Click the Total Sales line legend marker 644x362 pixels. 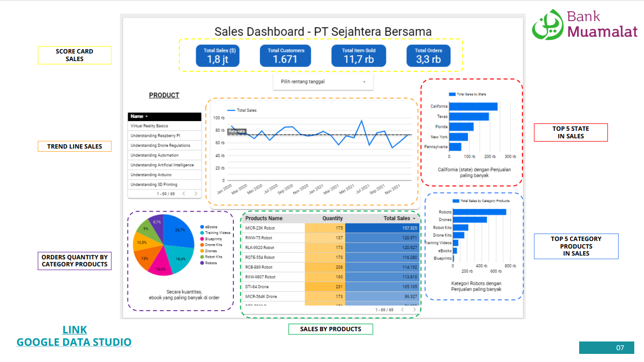[231, 110]
